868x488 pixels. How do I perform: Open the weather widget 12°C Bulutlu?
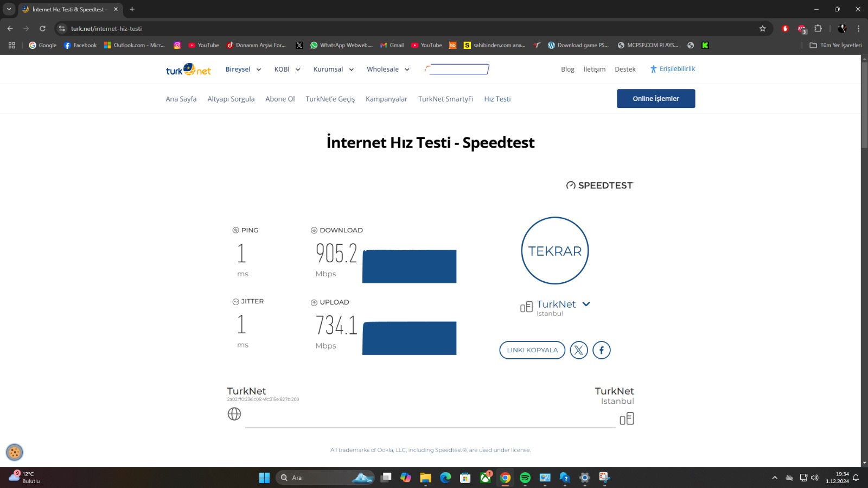pos(25,478)
